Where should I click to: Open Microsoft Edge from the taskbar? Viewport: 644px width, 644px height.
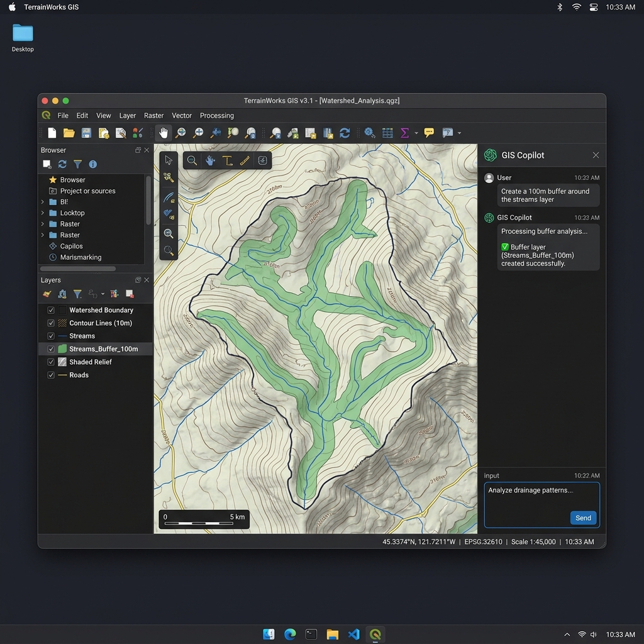[x=290, y=635]
